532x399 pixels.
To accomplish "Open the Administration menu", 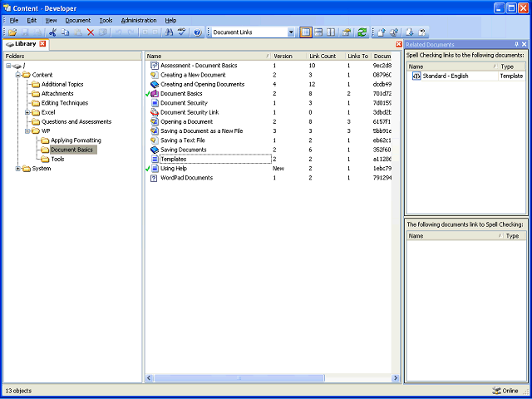I will pos(139,20).
